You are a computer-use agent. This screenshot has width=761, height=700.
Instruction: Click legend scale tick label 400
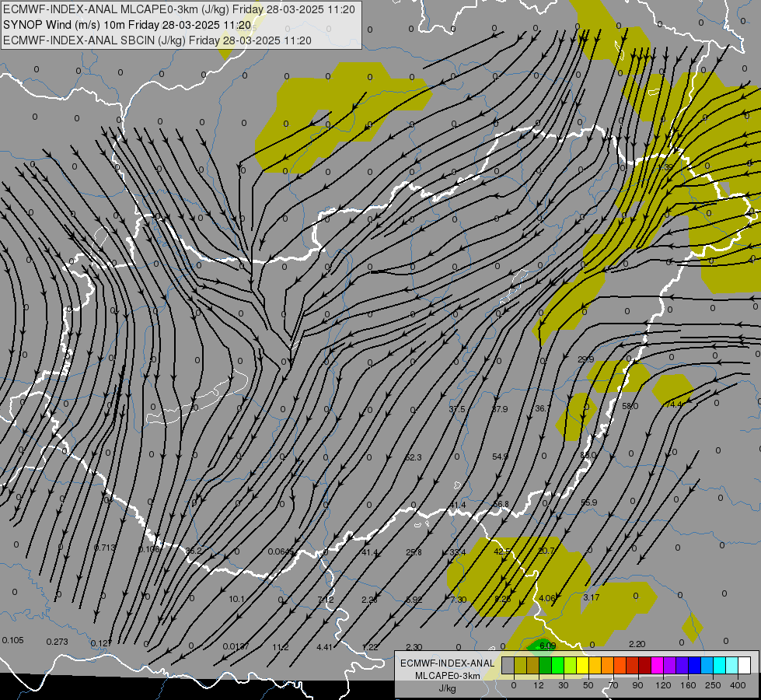coord(738,685)
